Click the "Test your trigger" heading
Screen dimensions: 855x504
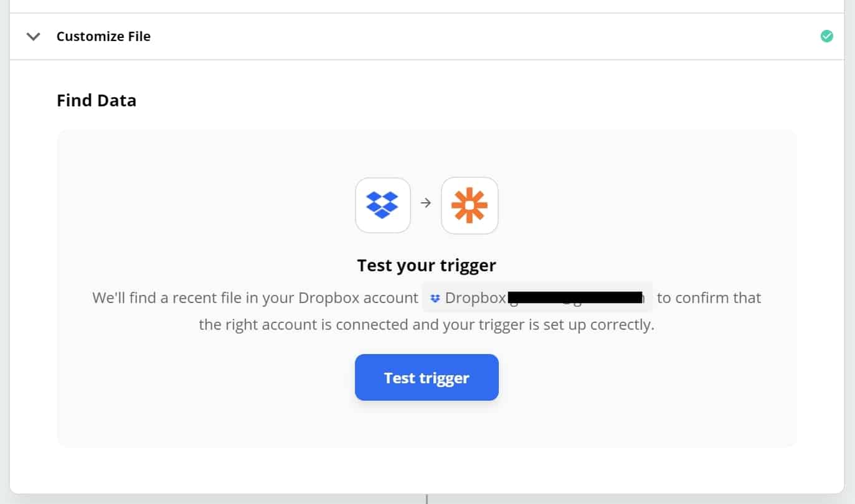(x=427, y=266)
